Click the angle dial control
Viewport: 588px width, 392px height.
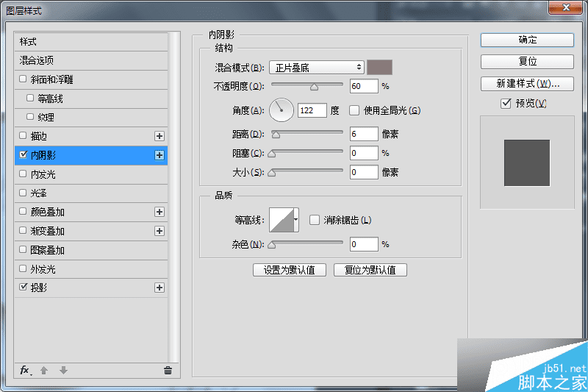pos(282,110)
